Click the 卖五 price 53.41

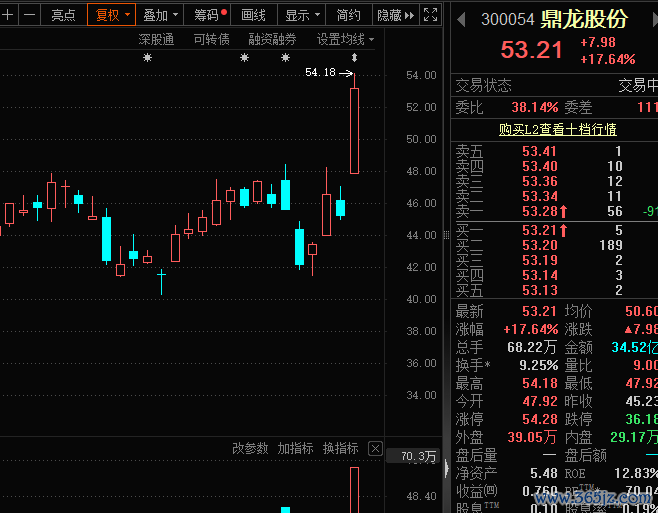pos(540,151)
